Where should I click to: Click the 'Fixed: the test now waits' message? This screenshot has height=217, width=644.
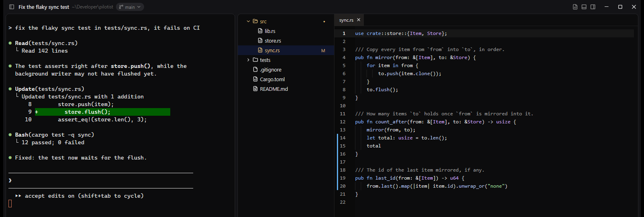[81, 158]
